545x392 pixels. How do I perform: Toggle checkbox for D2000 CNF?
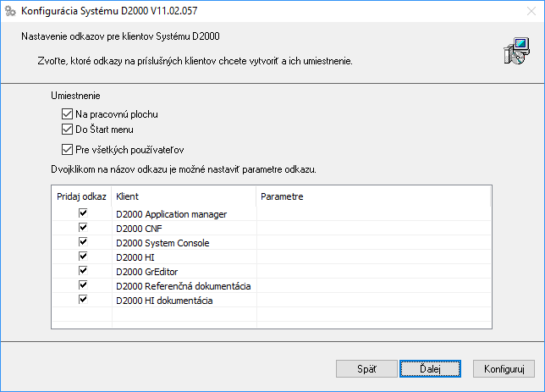pos(83,229)
